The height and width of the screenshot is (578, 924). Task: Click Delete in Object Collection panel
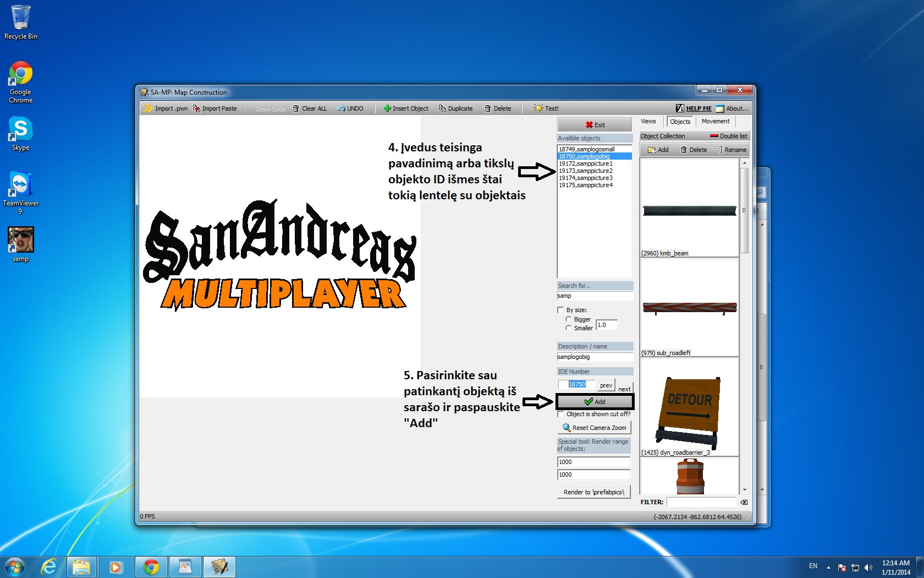click(694, 150)
